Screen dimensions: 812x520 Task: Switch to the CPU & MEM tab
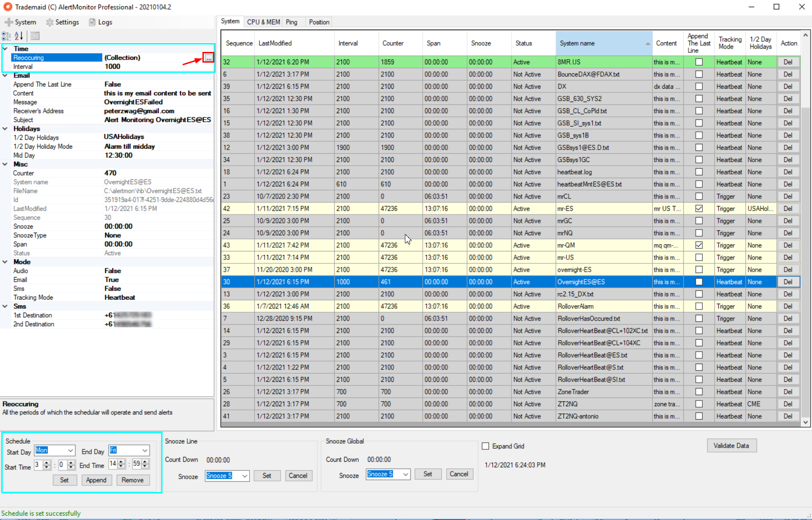tap(263, 22)
